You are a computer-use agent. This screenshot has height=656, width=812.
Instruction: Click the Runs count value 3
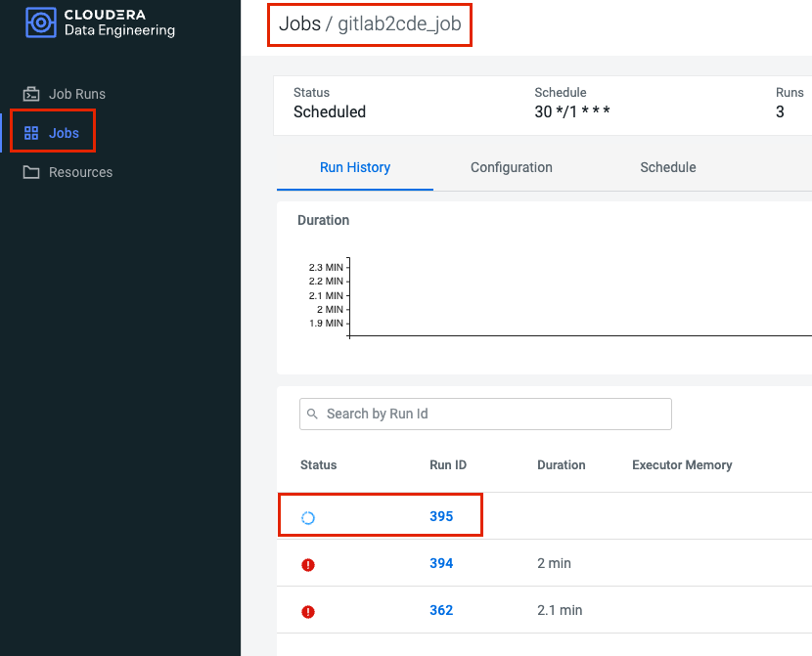click(780, 111)
